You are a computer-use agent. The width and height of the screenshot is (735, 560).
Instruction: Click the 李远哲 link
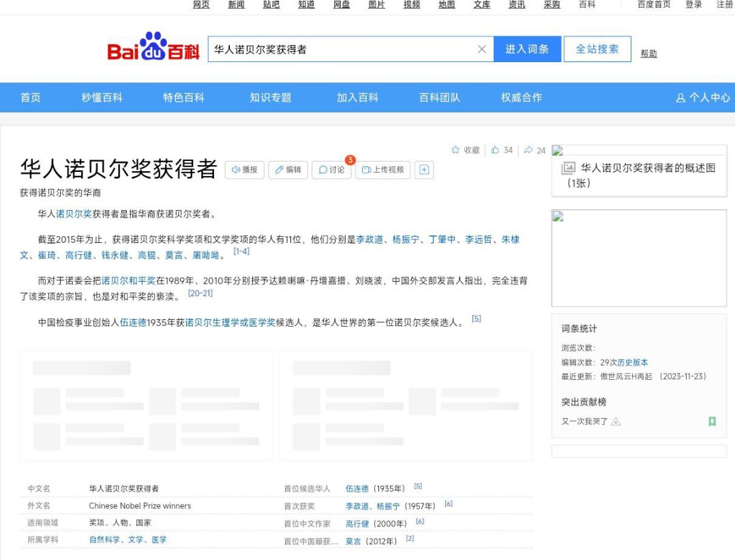(479, 239)
